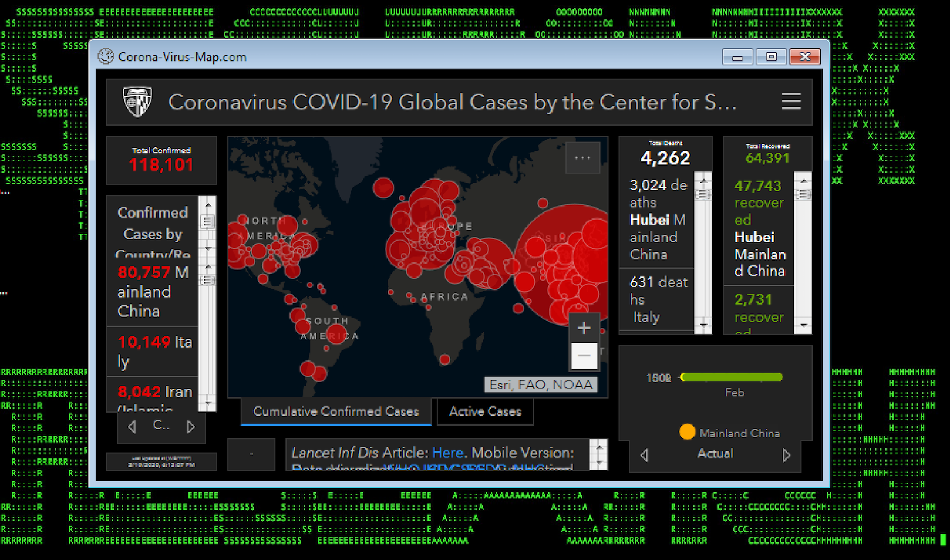The width and height of the screenshot is (950, 560).
Task: Go to previous confirmed cases list page
Action: [x=132, y=427]
